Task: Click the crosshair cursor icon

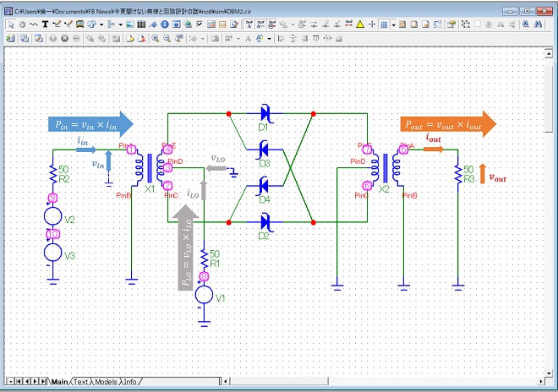Action: click(372, 24)
